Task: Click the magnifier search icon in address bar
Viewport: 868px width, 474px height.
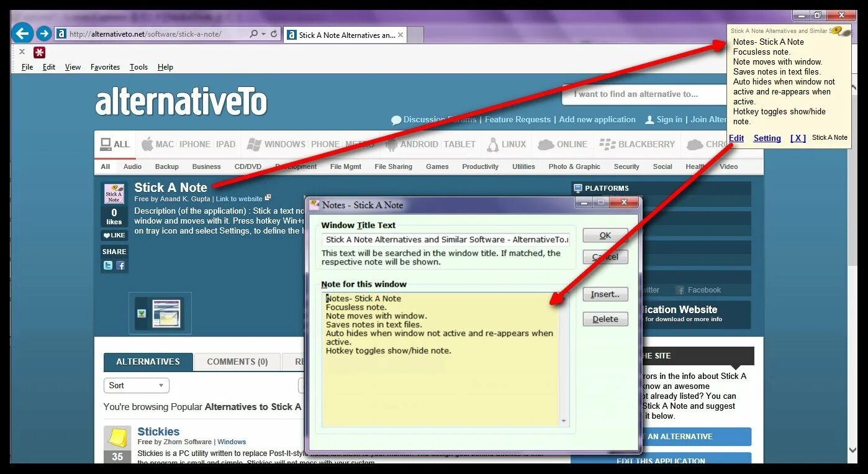Action: coord(253,34)
